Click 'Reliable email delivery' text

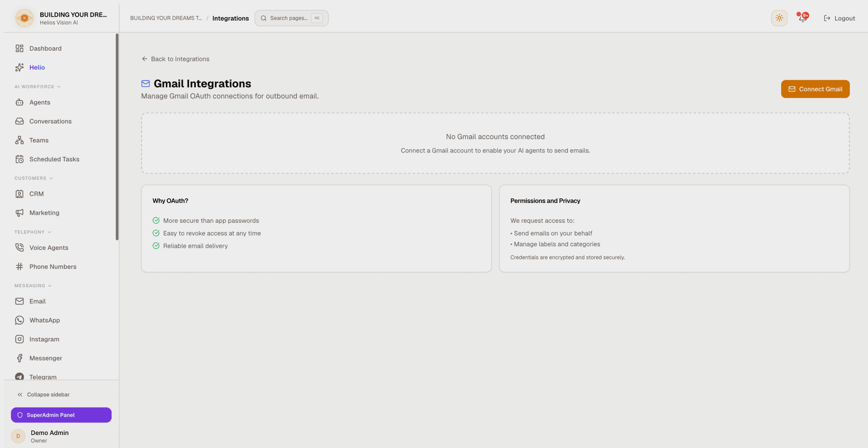195,246
